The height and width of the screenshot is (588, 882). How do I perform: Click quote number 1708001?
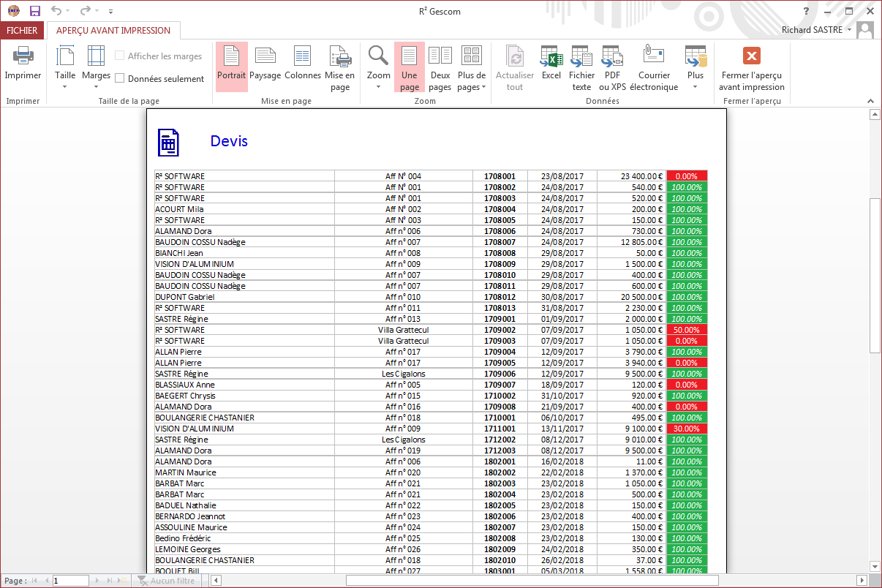click(x=500, y=176)
